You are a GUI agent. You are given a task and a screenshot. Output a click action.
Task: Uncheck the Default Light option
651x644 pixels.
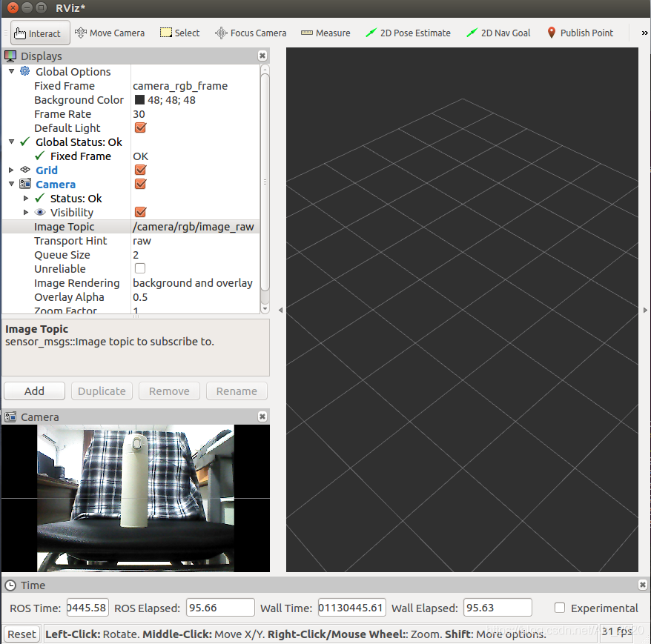[140, 128]
